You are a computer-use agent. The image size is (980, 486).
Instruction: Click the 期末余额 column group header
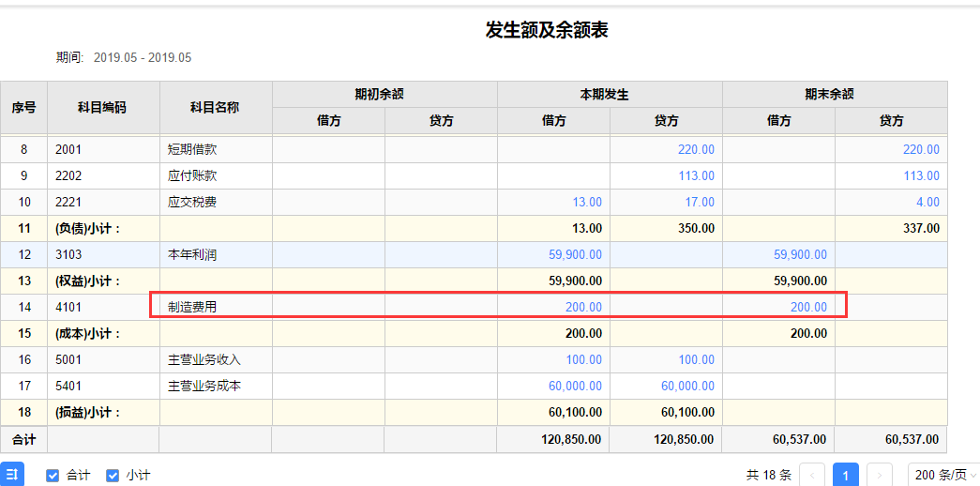834,94
